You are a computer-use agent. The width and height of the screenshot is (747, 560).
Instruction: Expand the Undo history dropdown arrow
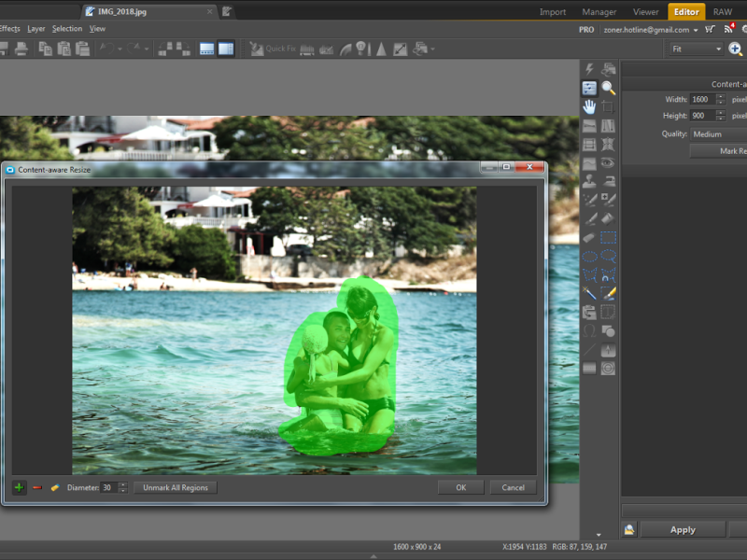pos(120,49)
